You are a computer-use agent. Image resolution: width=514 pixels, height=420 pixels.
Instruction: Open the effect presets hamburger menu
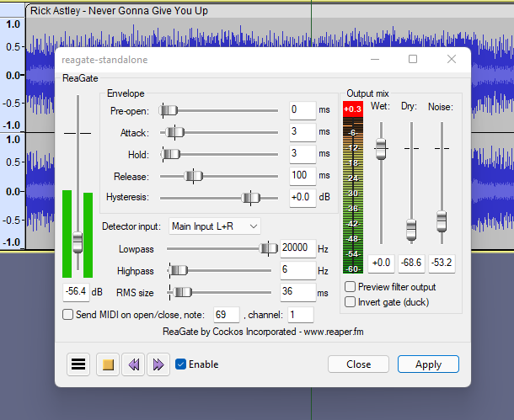coord(78,364)
